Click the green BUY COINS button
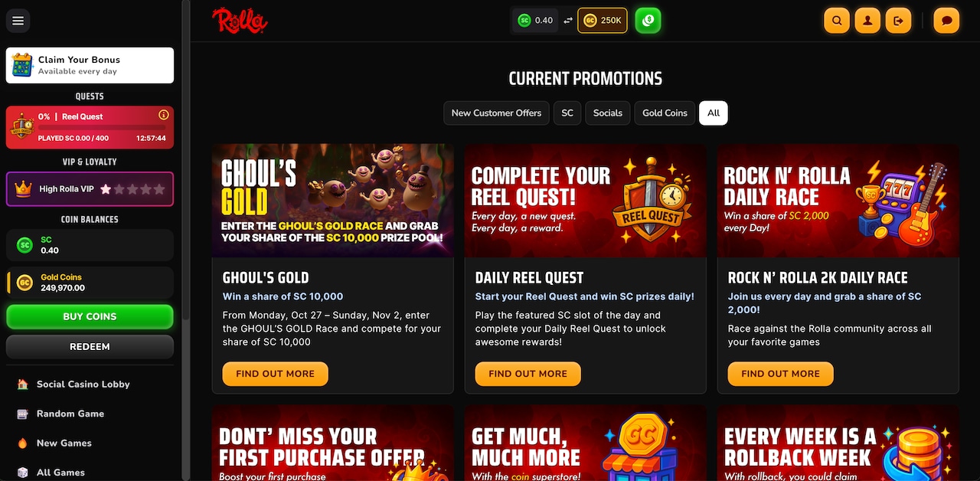Viewport: 980px width, 481px height. tap(90, 316)
